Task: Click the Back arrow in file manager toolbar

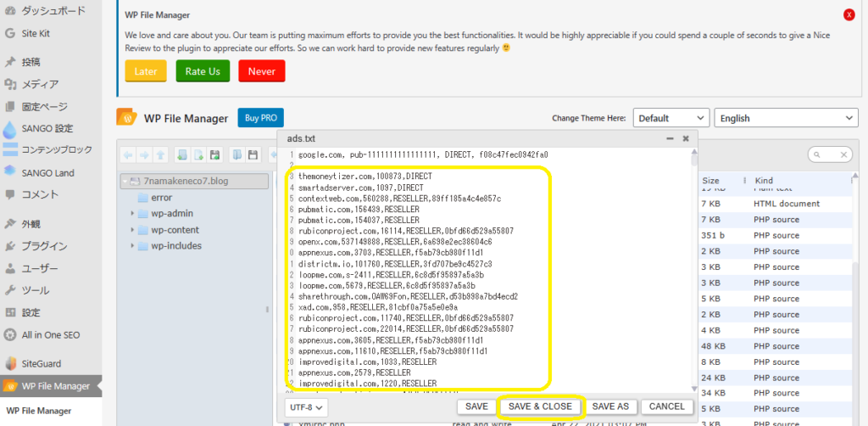Action: (x=128, y=155)
